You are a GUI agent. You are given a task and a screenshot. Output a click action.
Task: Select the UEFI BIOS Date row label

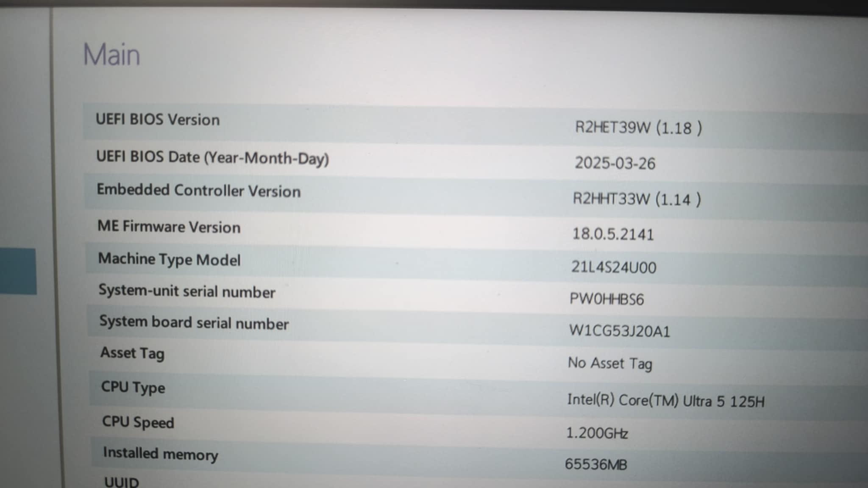(212, 158)
